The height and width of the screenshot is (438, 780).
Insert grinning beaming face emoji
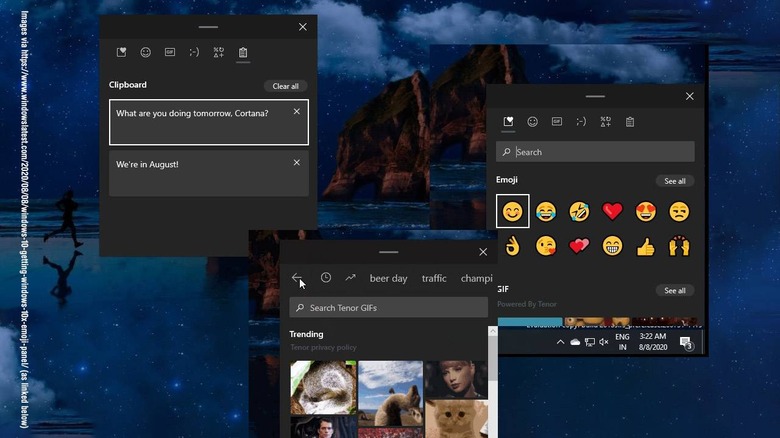tap(612, 246)
